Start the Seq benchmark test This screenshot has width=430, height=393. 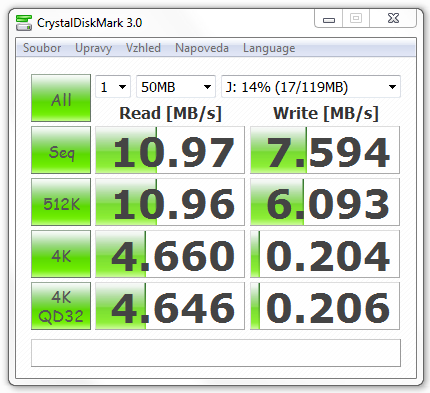(61, 150)
